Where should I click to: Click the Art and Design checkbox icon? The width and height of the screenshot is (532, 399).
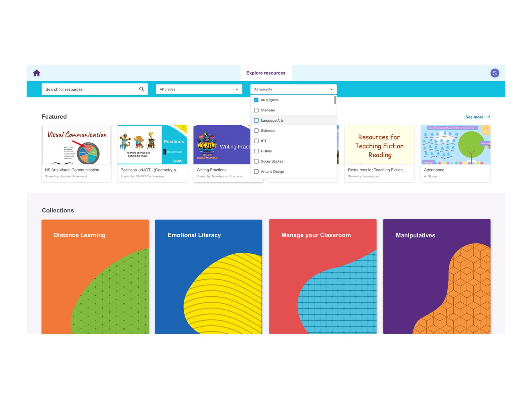tap(256, 172)
